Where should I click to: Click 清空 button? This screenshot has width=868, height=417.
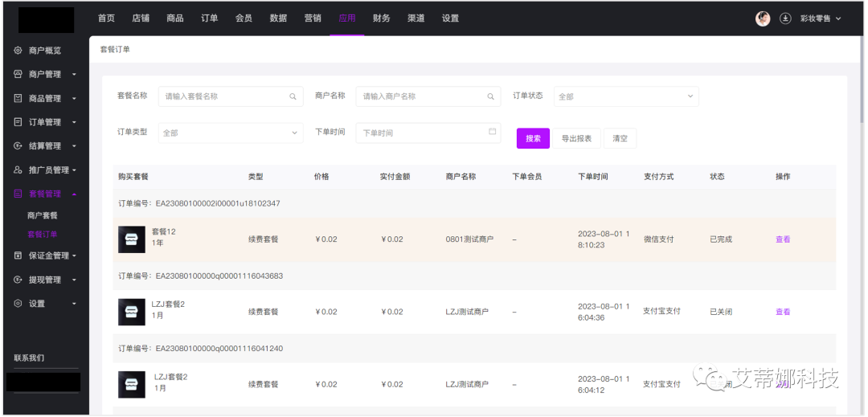tap(620, 138)
